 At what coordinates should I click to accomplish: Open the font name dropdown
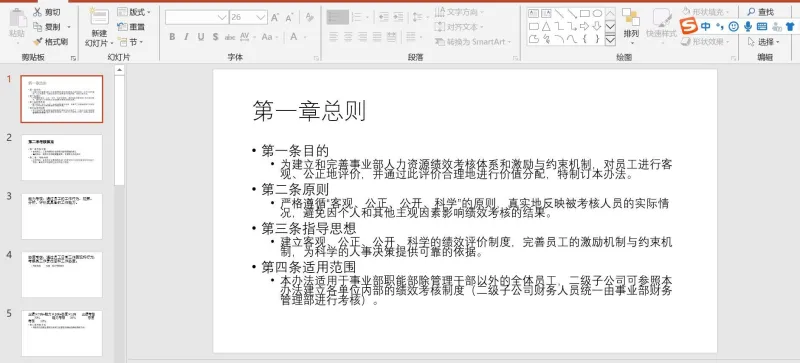click(x=222, y=17)
